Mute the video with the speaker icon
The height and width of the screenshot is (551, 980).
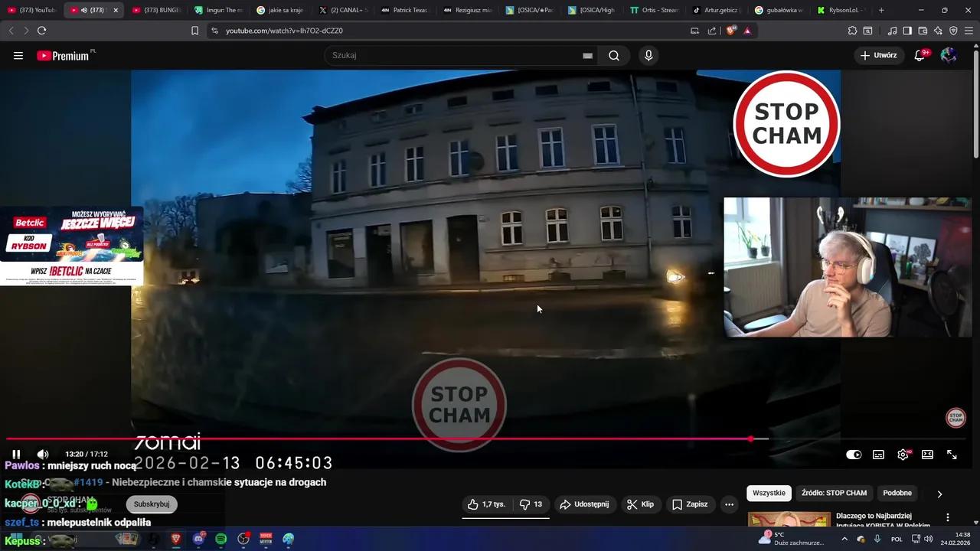43,455
